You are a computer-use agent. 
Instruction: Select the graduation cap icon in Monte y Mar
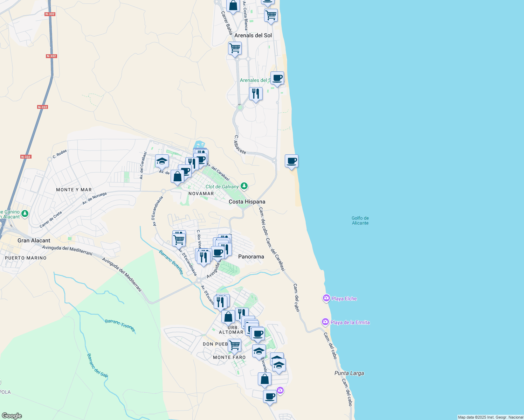[161, 160]
